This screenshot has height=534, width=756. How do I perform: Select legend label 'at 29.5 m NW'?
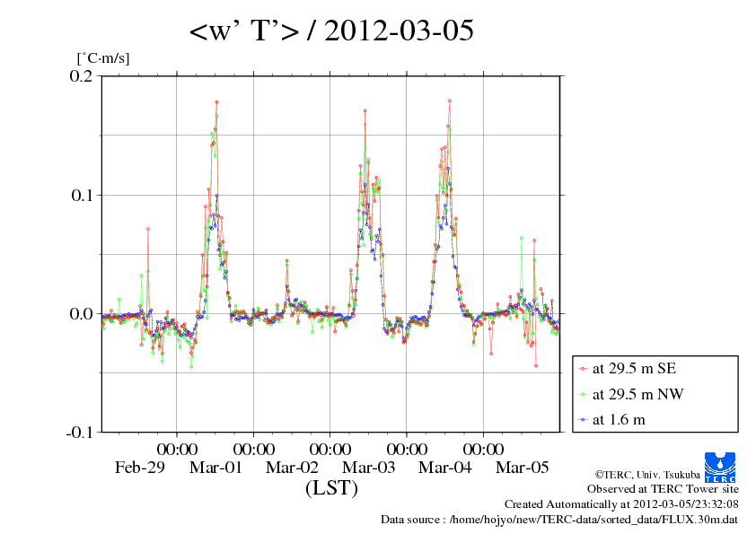(637, 394)
